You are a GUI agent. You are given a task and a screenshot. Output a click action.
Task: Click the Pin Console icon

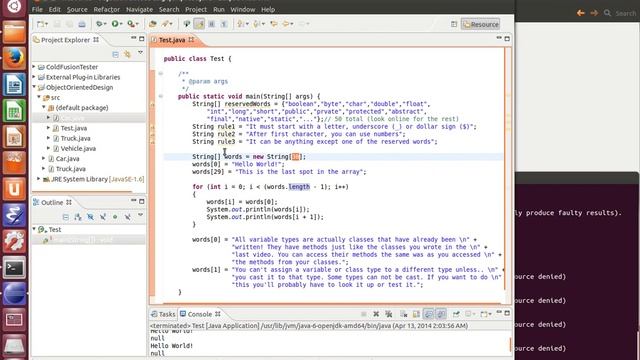coord(456,314)
